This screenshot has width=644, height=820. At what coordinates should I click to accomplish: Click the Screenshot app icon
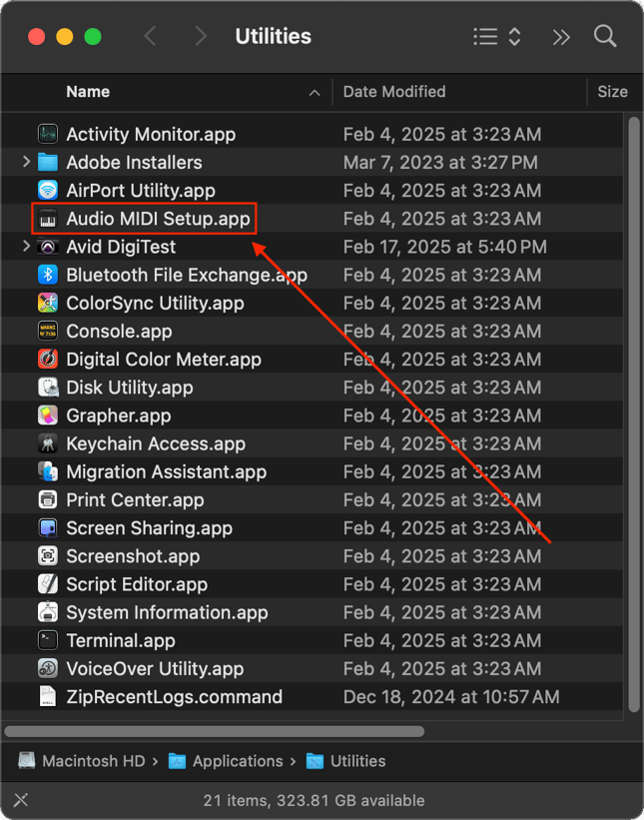pos(48,557)
